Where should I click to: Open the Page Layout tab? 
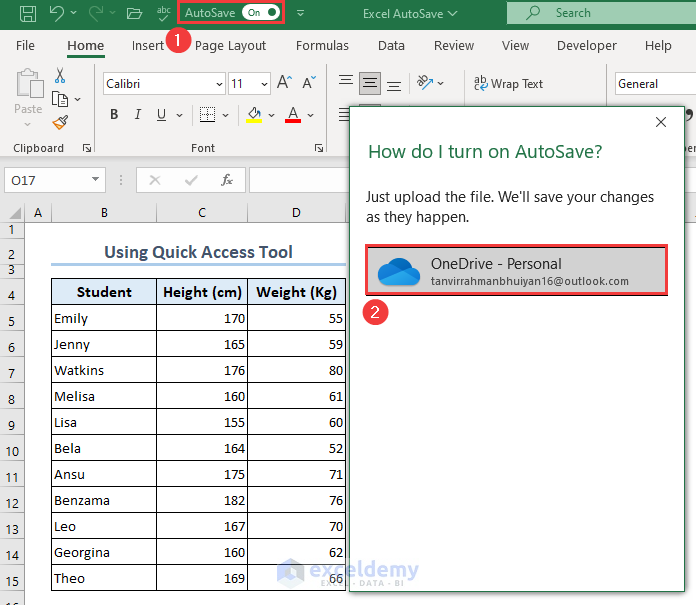(x=230, y=45)
